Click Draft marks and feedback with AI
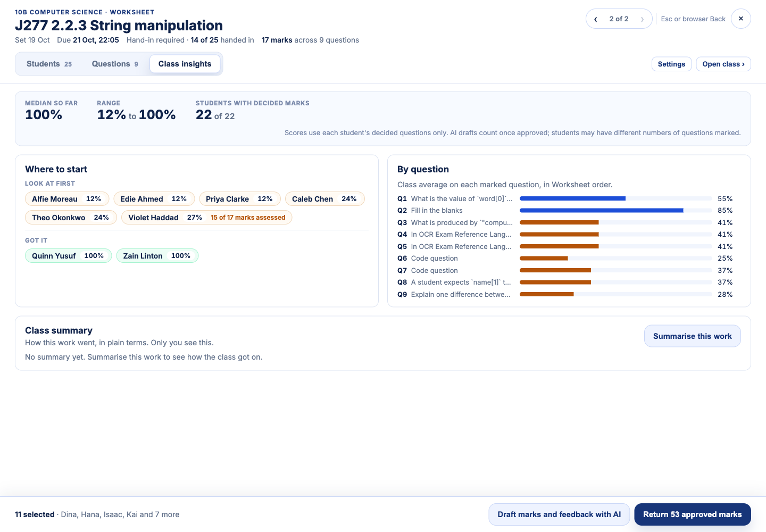766x532 pixels. (559, 514)
